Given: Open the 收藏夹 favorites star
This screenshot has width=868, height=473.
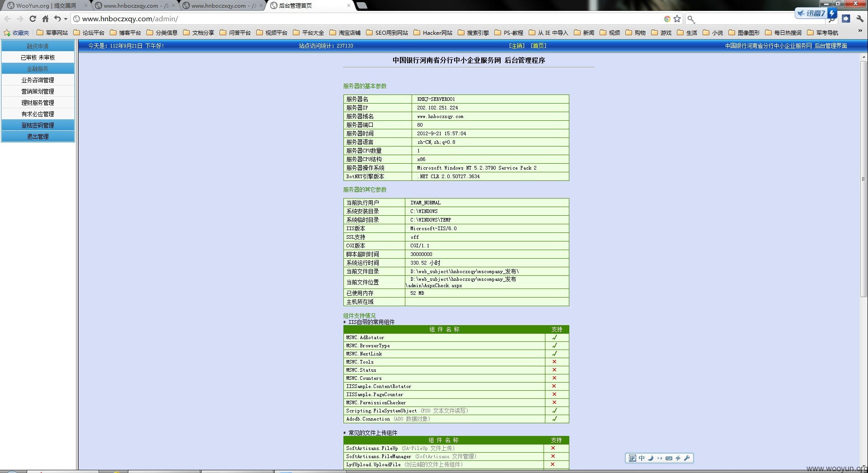Looking at the screenshot, I should pyautogui.click(x=16, y=33).
